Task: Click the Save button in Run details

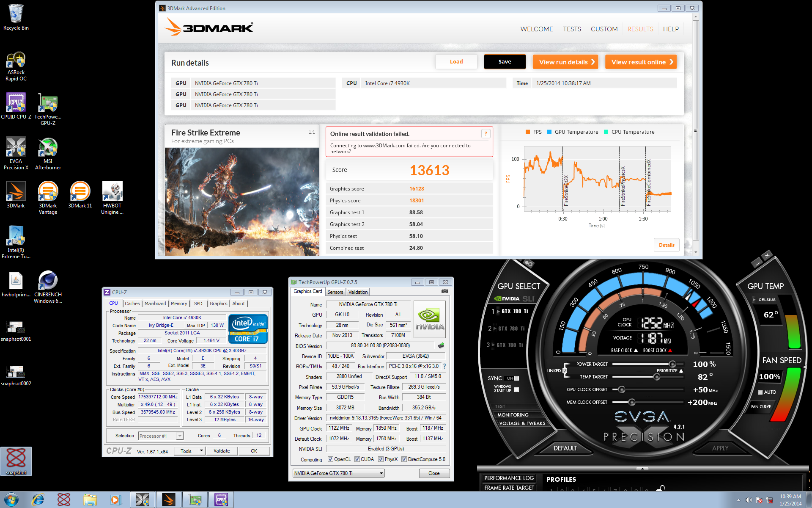Action: (x=505, y=62)
